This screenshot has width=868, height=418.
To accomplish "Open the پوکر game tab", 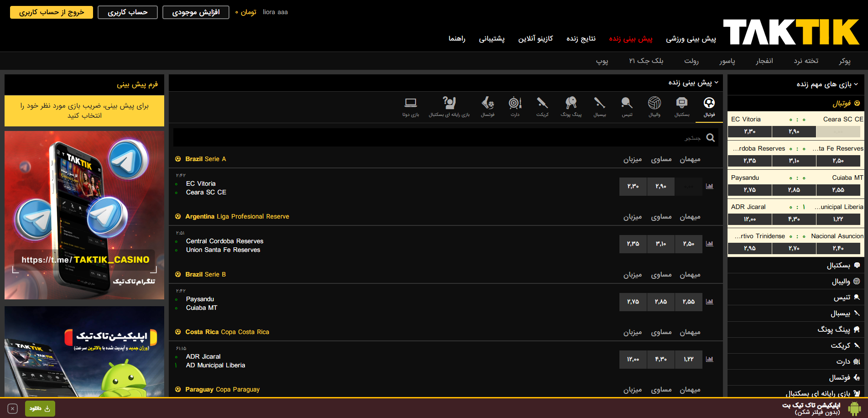I will 844,61.
